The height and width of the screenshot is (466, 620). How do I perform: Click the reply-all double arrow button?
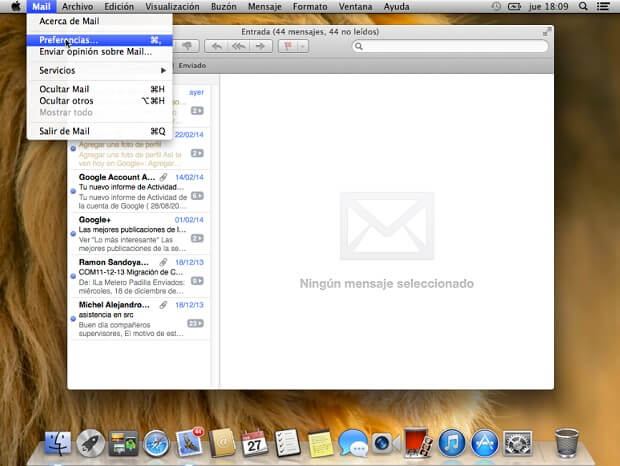tap(238, 46)
